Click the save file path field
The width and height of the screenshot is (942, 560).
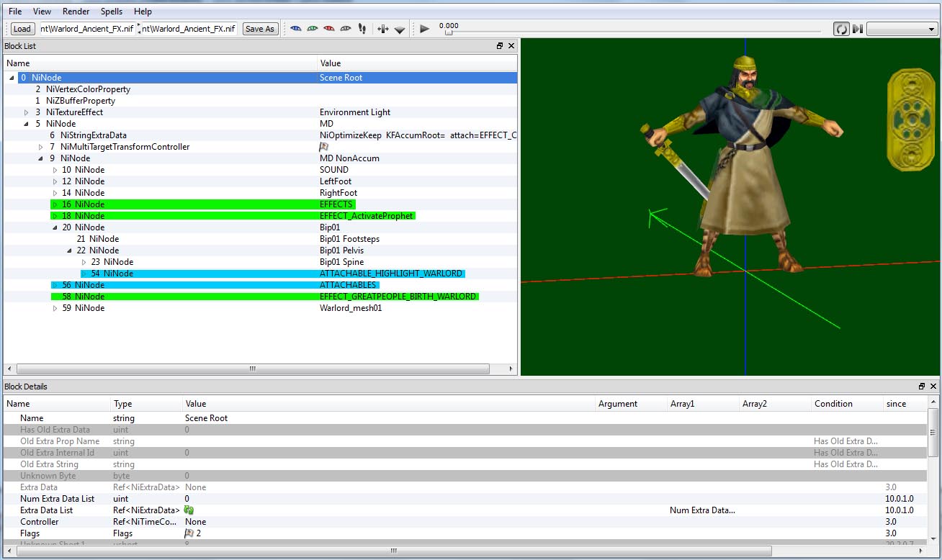tap(188, 29)
